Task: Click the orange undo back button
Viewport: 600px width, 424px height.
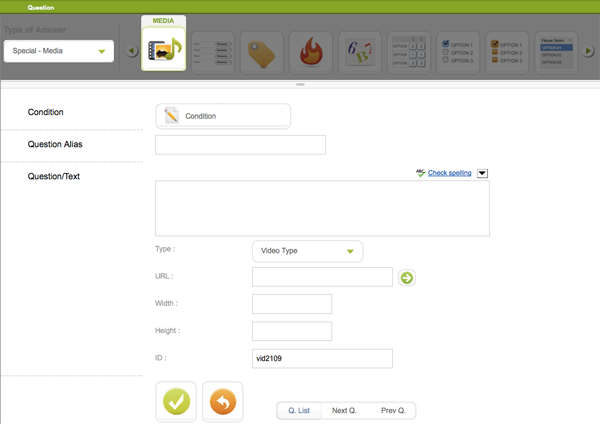Action: tap(222, 402)
